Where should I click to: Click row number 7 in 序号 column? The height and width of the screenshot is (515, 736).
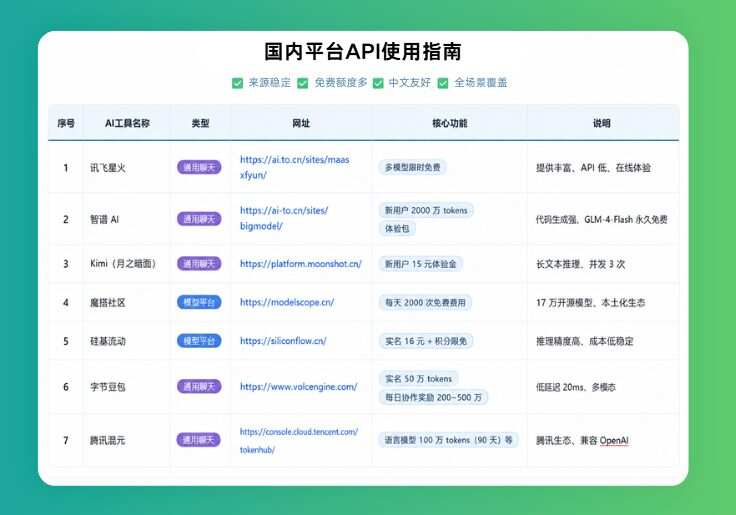click(66, 440)
